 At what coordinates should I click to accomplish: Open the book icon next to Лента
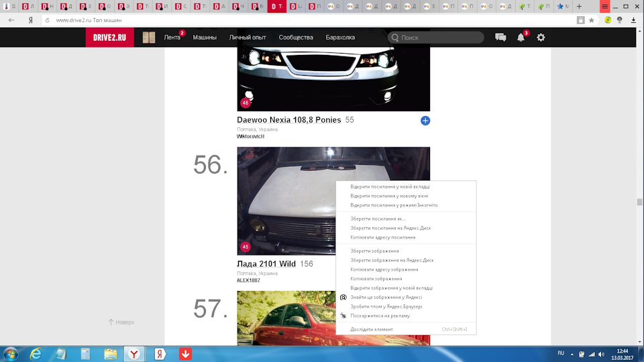[149, 38]
